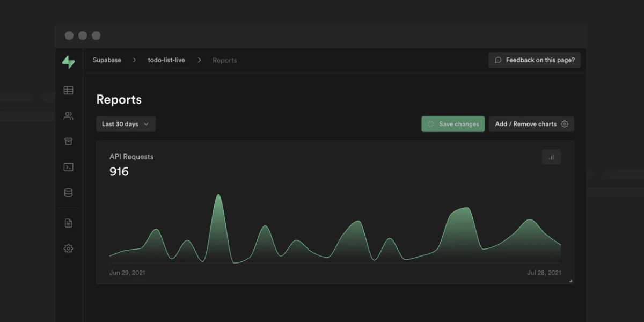Image resolution: width=644 pixels, height=322 pixels.
Task: Click the tallest peak in API Requests chart
Action: coord(218,196)
